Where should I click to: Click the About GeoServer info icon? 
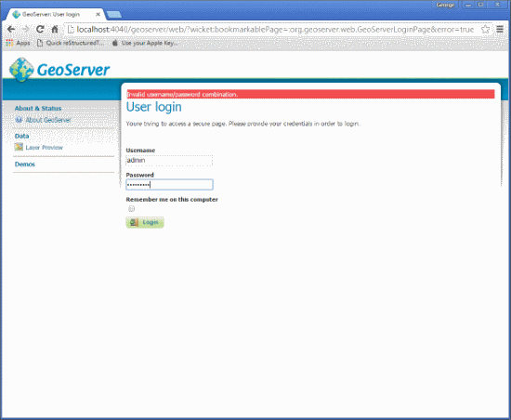pyautogui.click(x=19, y=120)
